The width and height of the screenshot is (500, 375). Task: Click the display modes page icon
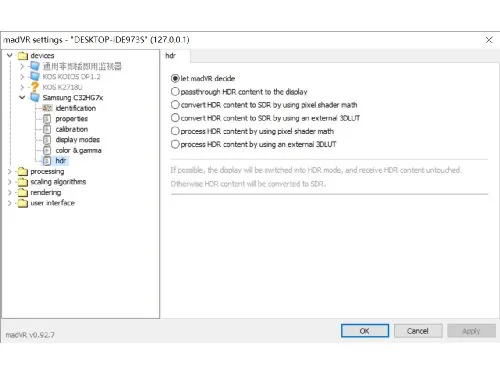[x=47, y=140]
